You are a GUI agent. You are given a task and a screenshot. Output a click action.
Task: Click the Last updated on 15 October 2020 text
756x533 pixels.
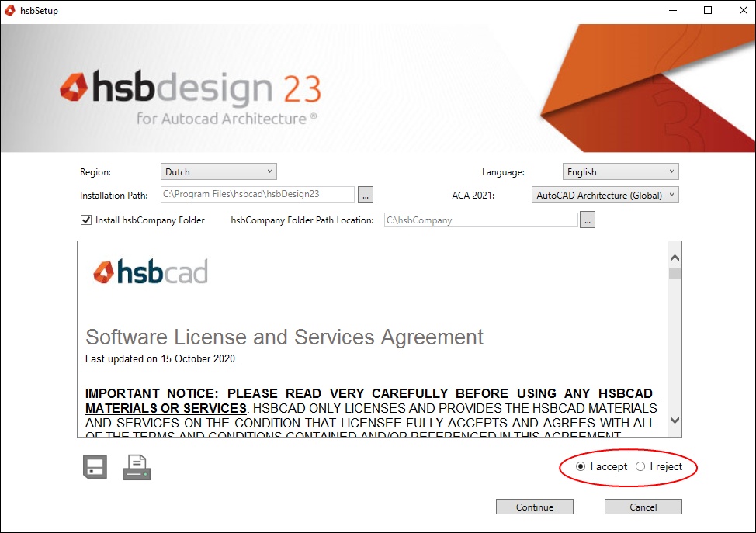[x=161, y=358]
